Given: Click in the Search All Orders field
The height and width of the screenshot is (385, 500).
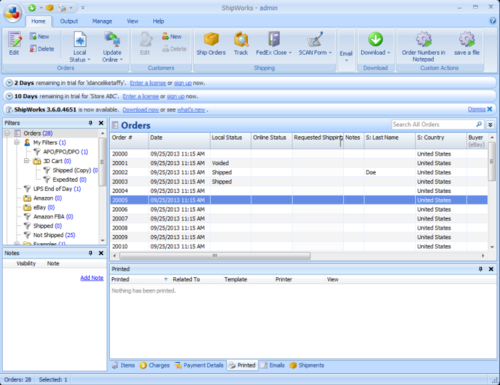Looking at the screenshot, I should tap(433, 124).
